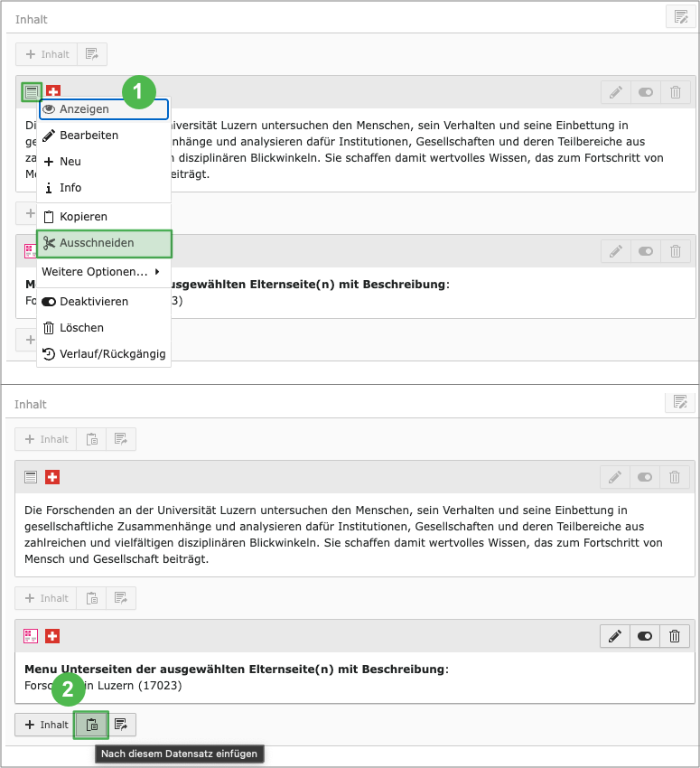Viewport: 700px width, 768px height.
Task: Paste via the clipboard icon below the lower panel's menu element
Action: coord(91,725)
